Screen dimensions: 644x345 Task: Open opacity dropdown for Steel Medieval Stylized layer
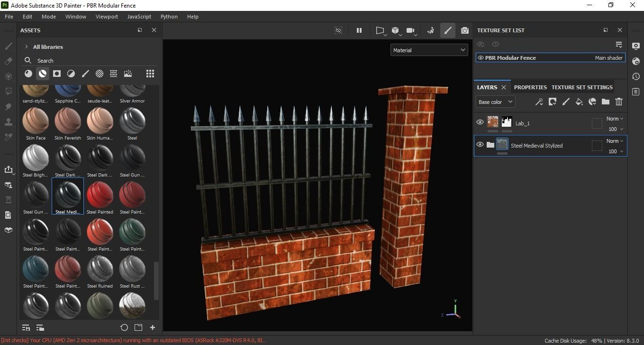click(616, 151)
